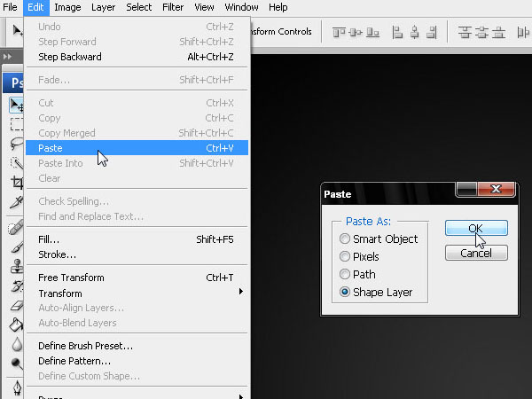Select the Magic Wand tool
532x399 pixels.
(16, 163)
